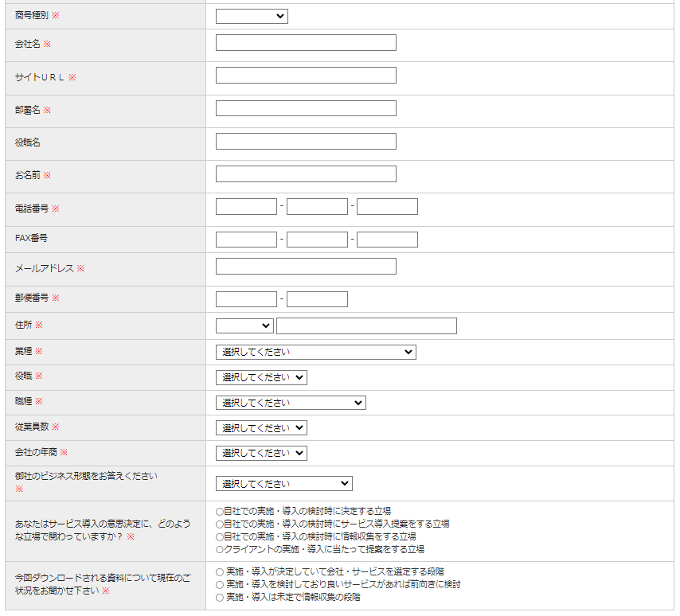Select 自社での実施・導入の検討時に決定する立場 radio

point(220,511)
